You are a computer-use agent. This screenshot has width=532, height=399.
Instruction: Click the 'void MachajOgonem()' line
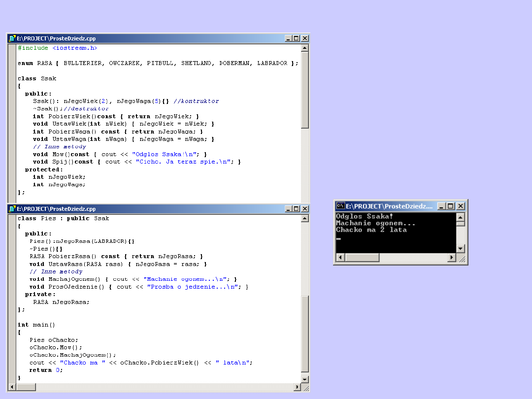coord(133,279)
